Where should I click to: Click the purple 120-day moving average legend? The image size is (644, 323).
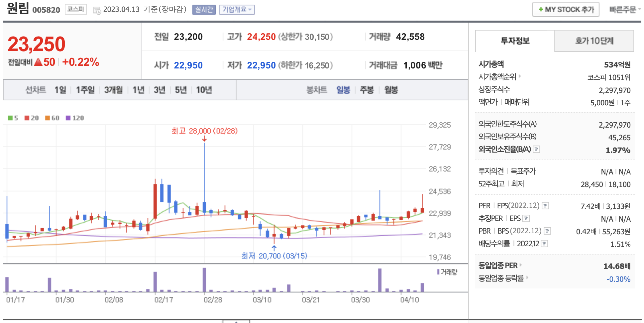tap(75, 118)
